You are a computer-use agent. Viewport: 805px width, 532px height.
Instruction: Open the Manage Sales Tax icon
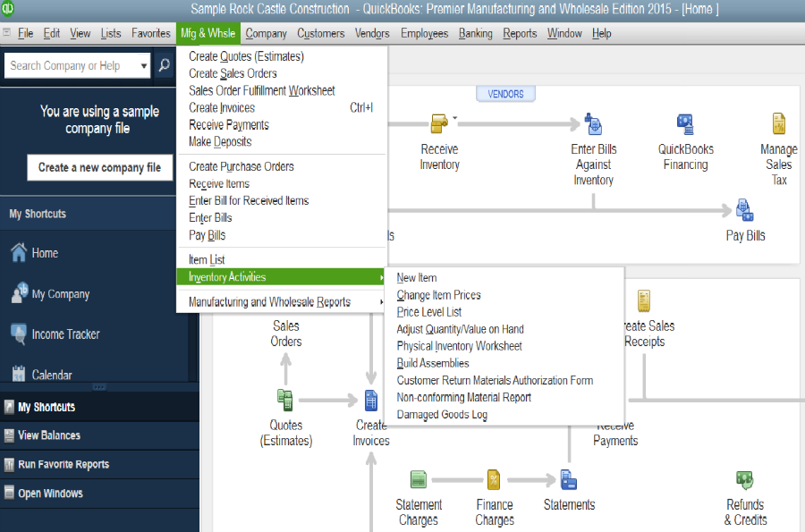(x=779, y=123)
